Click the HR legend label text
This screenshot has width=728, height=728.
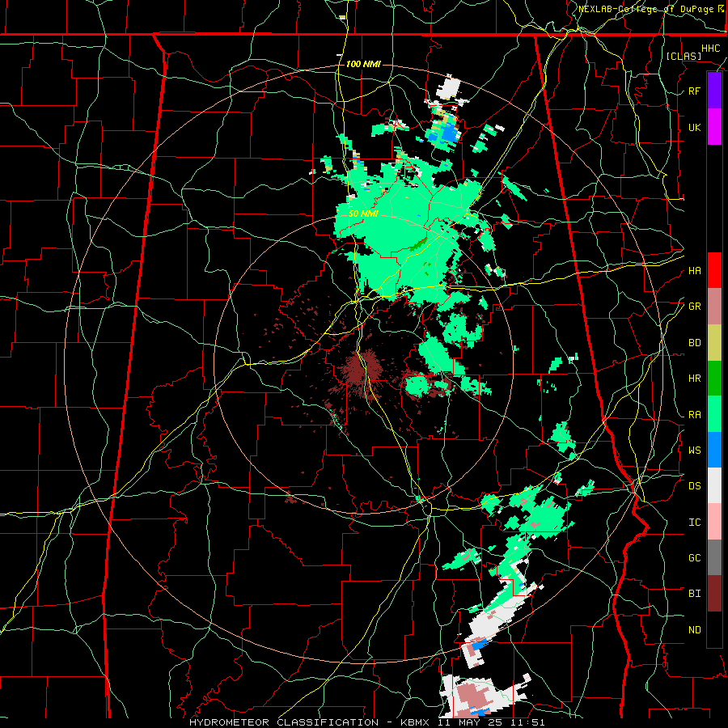point(694,379)
